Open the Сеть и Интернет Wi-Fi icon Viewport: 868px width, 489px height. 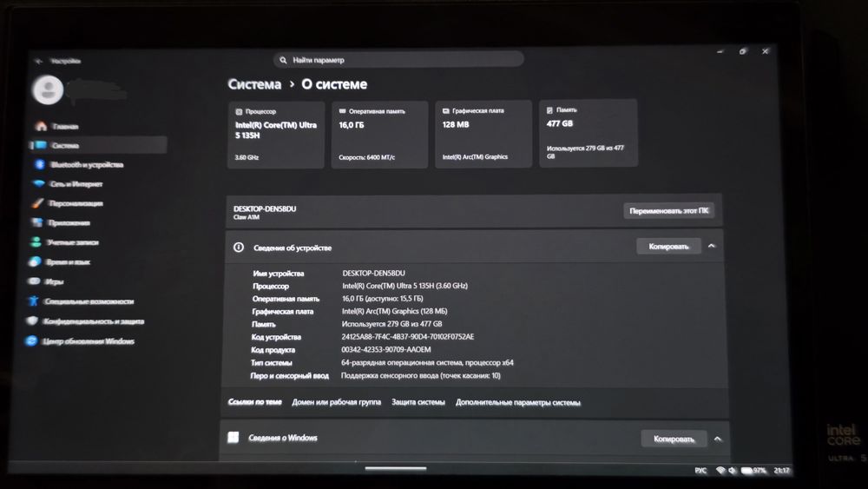(39, 183)
